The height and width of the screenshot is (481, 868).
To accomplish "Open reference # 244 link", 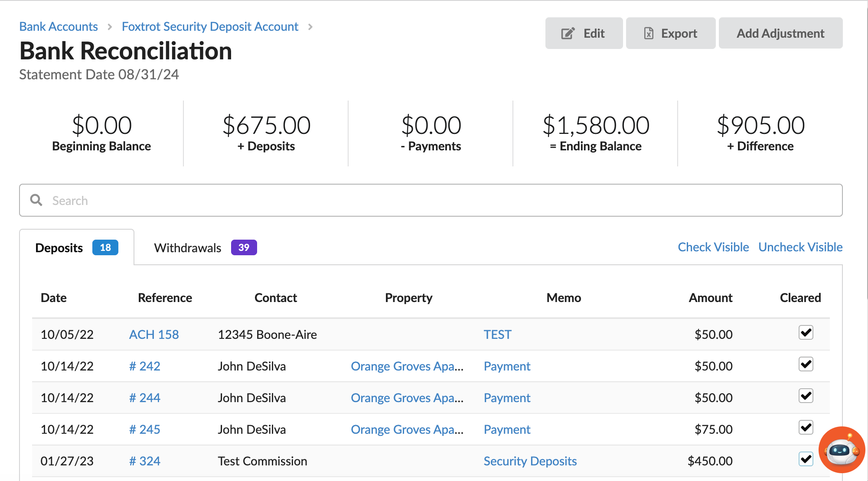I will pos(145,398).
